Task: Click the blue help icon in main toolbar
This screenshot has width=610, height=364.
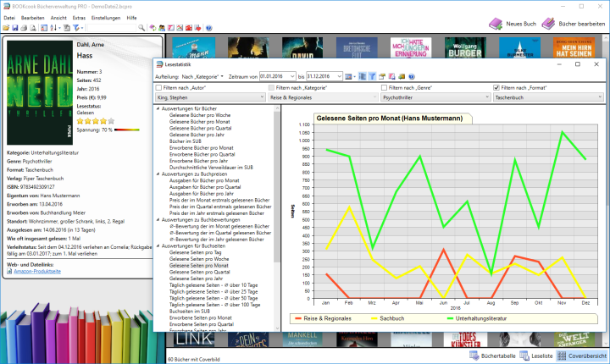Action: [x=209, y=27]
